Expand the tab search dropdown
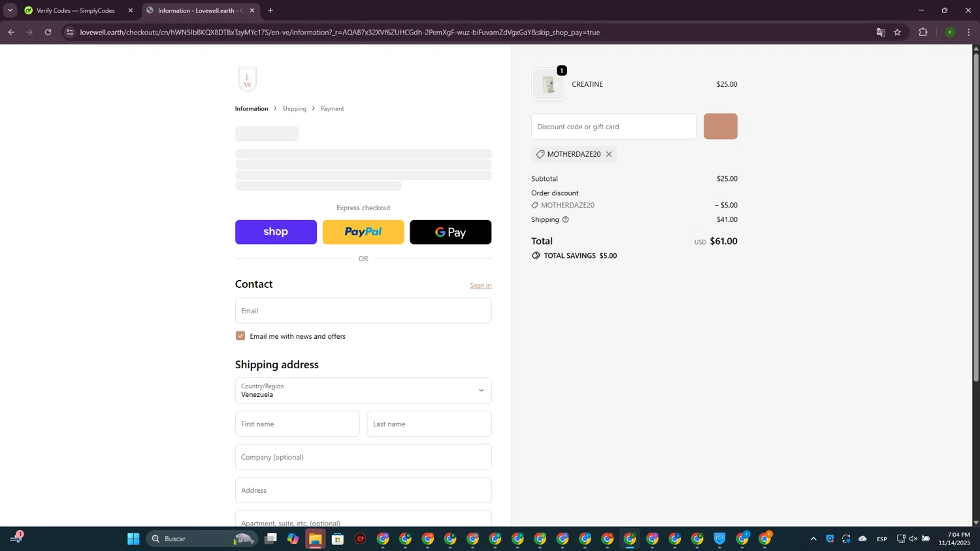 pyautogui.click(x=10, y=10)
